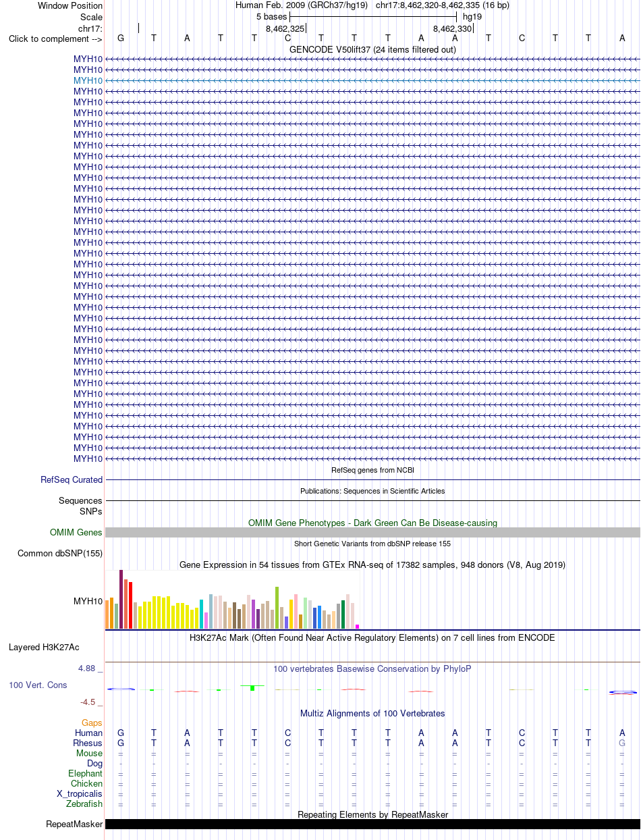Click the GENCODE V50lift37 track title

tap(372, 49)
